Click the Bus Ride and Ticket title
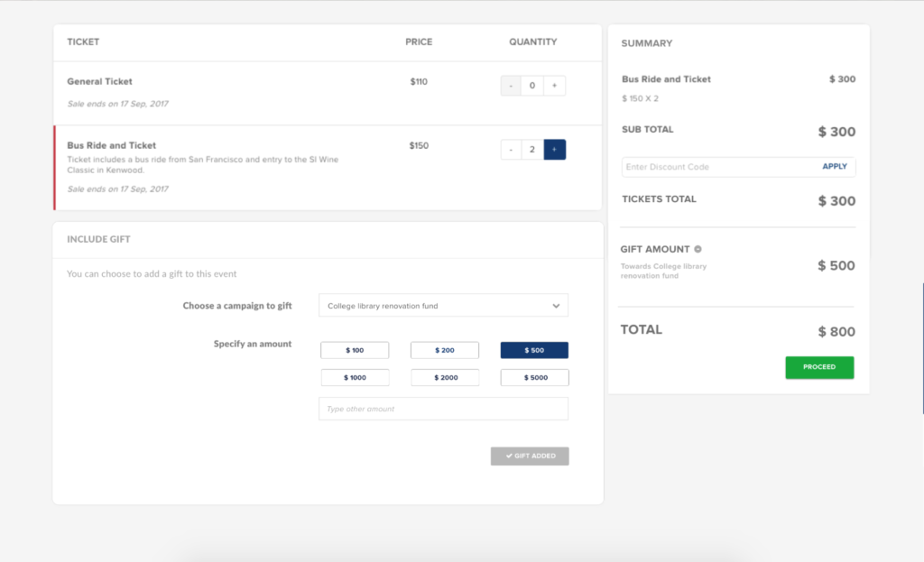Viewport: 924px width, 562px height. click(111, 145)
